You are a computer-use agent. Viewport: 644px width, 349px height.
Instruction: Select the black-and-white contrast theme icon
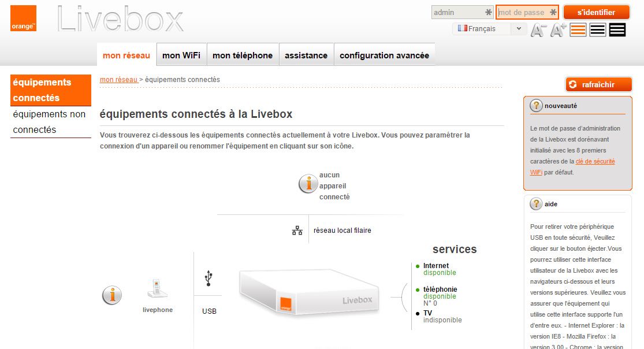point(598,30)
